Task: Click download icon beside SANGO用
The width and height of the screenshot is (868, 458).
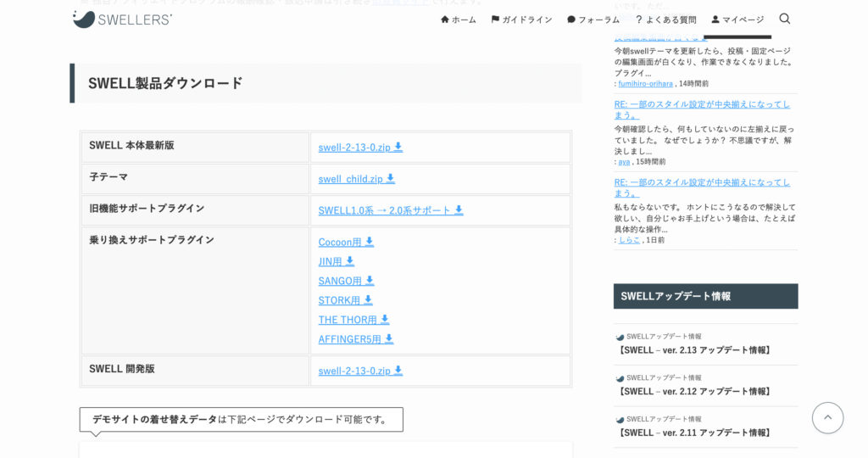Action: (x=370, y=281)
